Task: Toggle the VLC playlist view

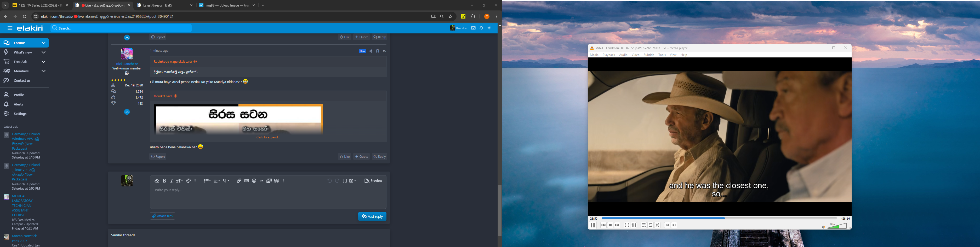Action: [x=644, y=225]
